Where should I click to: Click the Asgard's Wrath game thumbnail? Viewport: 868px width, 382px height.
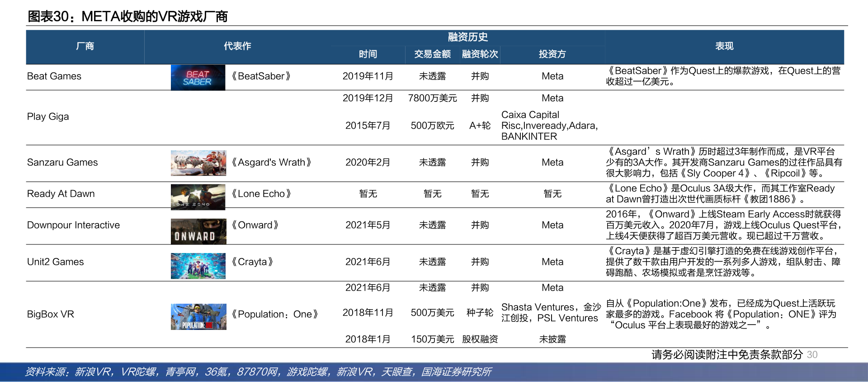pyautogui.click(x=198, y=163)
